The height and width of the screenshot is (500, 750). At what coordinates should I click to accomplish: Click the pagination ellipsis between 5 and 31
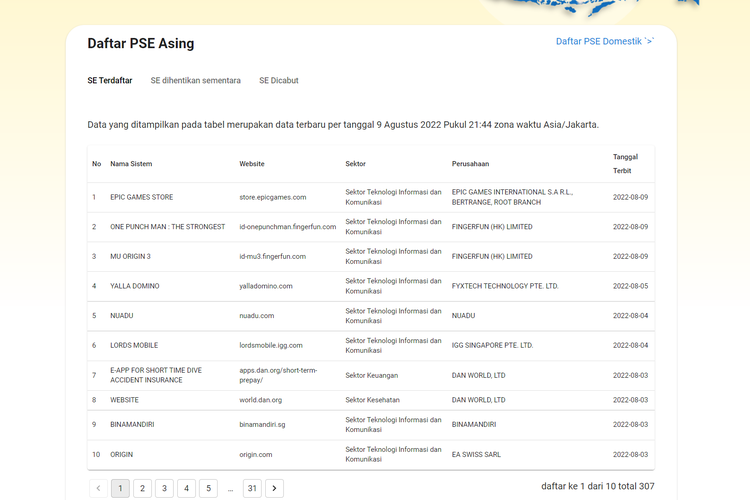231,489
